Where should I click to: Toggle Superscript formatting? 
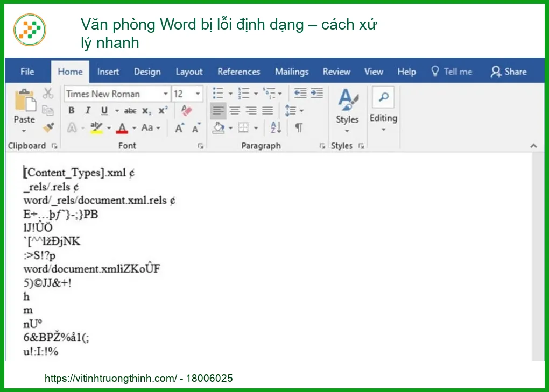click(163, 110)
